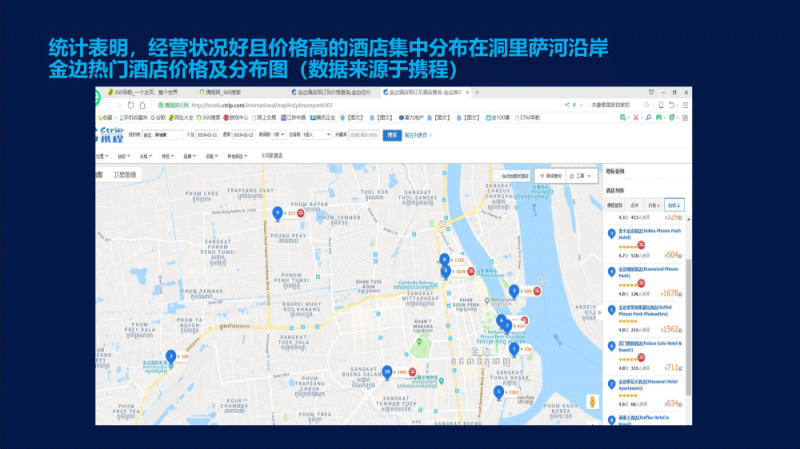This screenshot has width=800, height=449.
Task: Click the map distance measuring button
Action: pos(550,176)
